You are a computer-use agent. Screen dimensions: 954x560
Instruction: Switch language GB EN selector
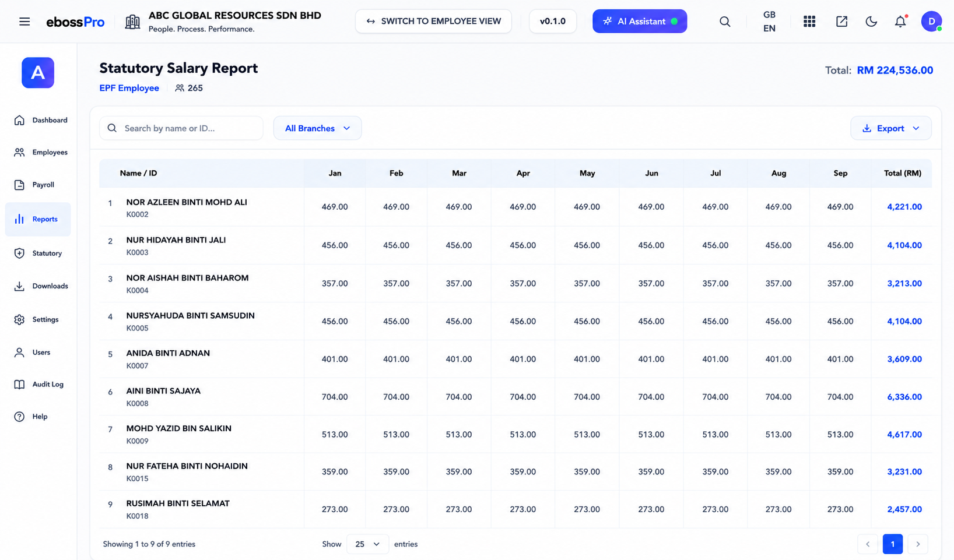[769, 22]
